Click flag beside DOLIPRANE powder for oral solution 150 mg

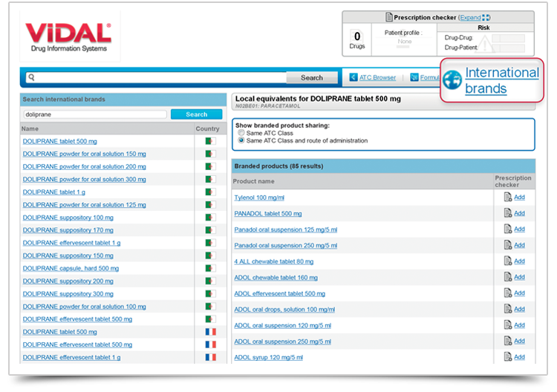pos(210,154)
